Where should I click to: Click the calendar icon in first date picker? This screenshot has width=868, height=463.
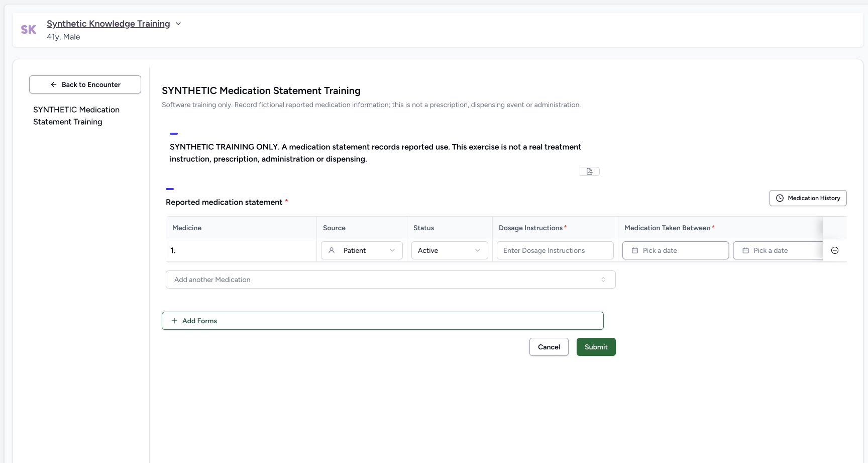click(635, 250)
